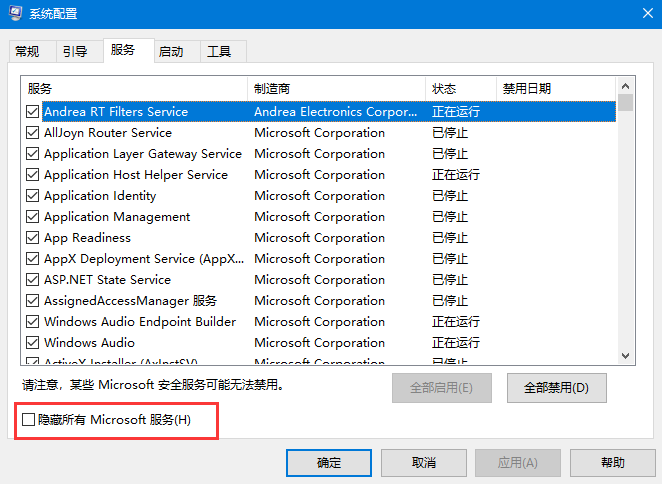Uncheck the ASP.NET State Service checkbox

(x=33, y=280)
